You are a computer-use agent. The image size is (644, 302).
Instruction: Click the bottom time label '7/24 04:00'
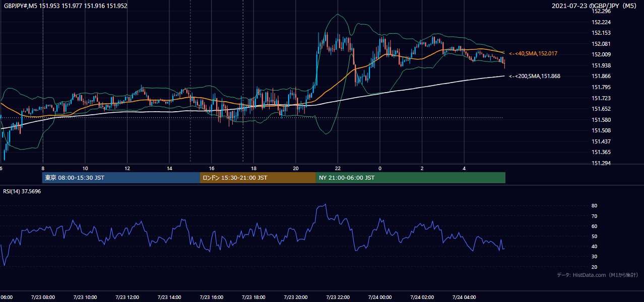point(464,297)
